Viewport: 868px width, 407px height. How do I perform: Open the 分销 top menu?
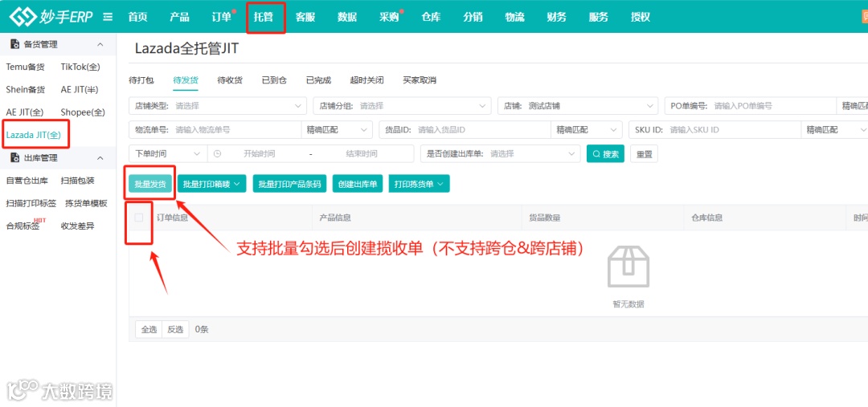tap(473, 17)
